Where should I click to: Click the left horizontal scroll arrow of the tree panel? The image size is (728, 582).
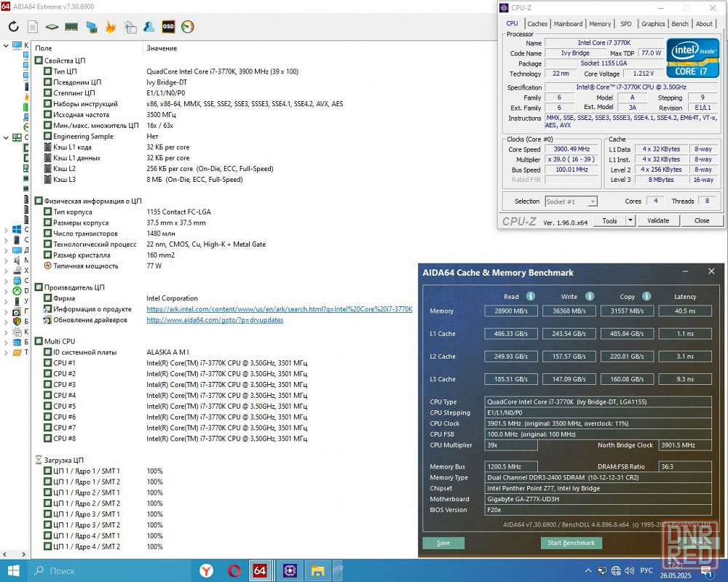coord(4,554)
